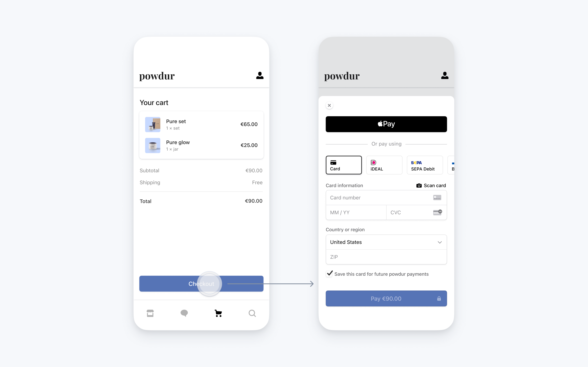Tap the chat/message icon in bottom nav
This screenshot has height=367, width=588.
tap(184, 313)
